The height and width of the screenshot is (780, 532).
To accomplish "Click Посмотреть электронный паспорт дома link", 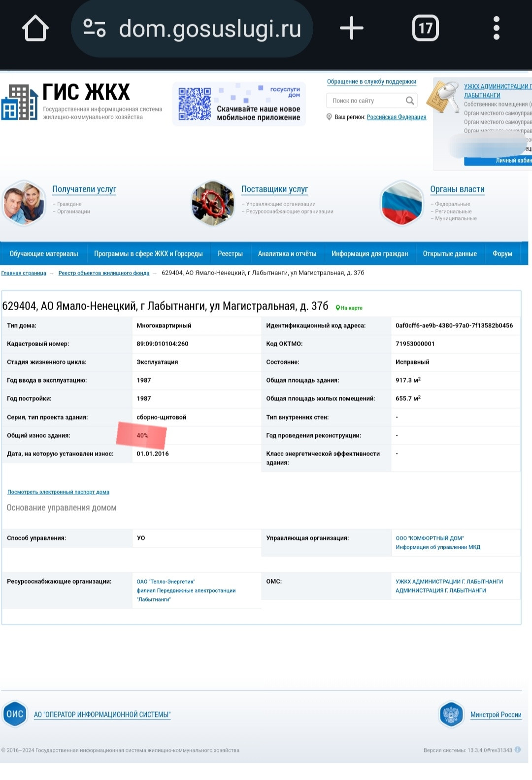I will point(58,492).
